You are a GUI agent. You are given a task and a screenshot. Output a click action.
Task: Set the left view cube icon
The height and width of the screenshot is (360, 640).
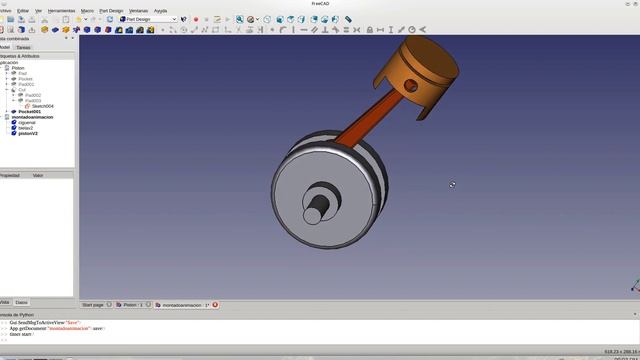(335, 19)
